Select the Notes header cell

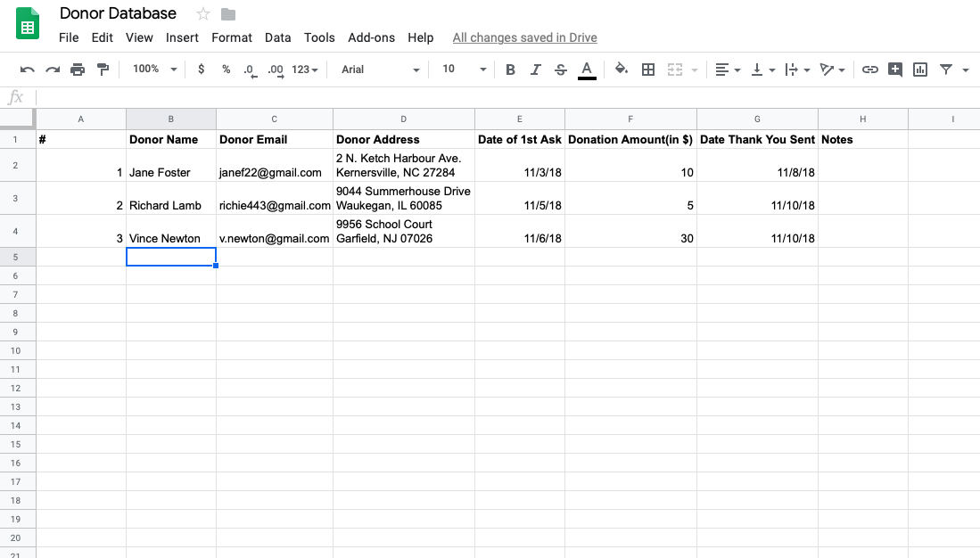(x=862, y=139)
